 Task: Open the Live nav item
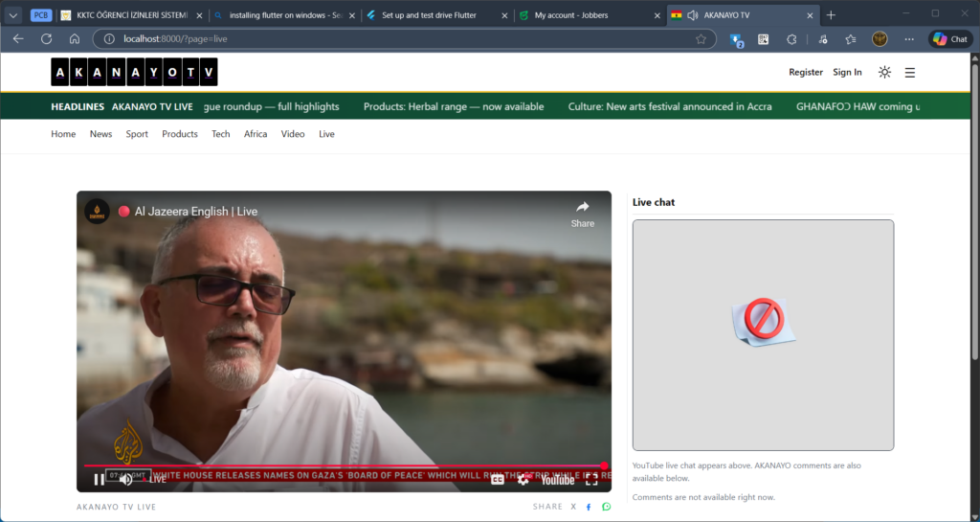click(x=326, y=134)
